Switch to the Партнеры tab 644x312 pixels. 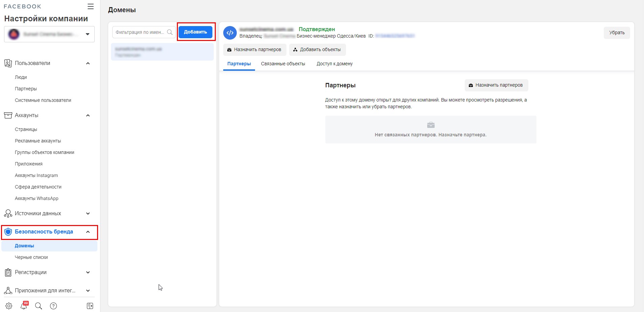[x=239, y=64]
